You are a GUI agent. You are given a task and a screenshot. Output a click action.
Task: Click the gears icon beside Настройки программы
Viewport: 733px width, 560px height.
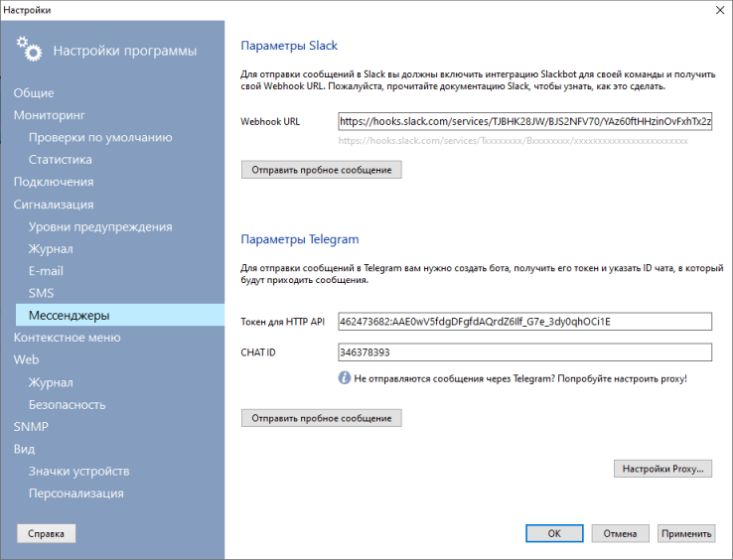tap(30, 49)
